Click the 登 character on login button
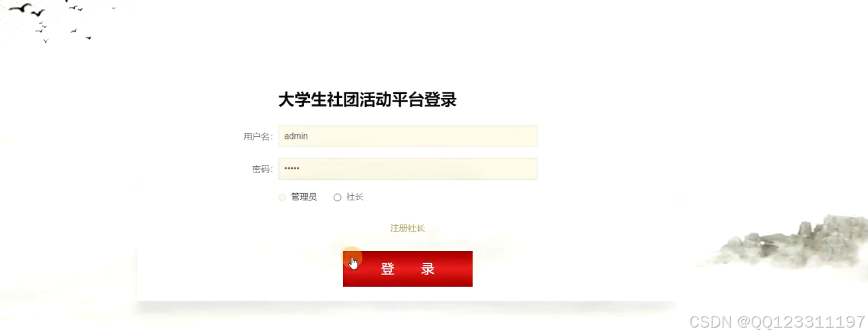The height and width of the screenshot is (336, 868). click(x=388, y=269)
